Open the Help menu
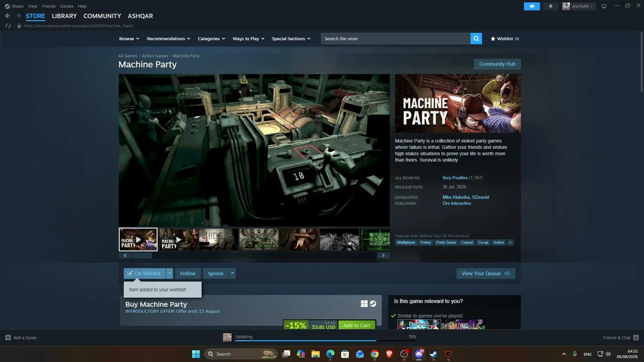This screenshot has width=644, height=362. [x=82, y=6]
